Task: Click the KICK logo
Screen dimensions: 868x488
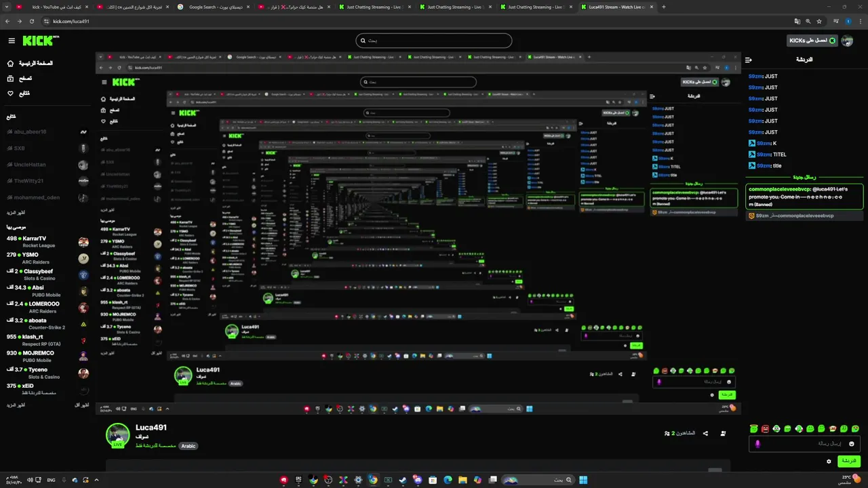Action: pyautogui.click(x=41, y=41)
